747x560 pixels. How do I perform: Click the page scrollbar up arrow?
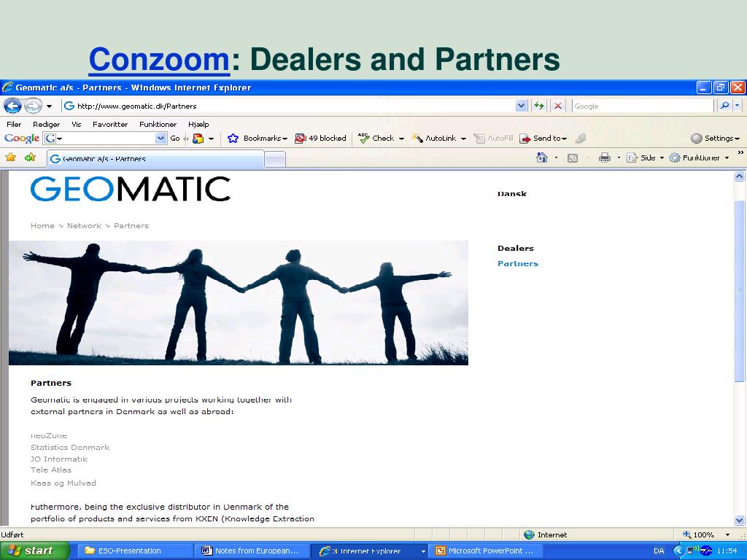click(740, 176)
